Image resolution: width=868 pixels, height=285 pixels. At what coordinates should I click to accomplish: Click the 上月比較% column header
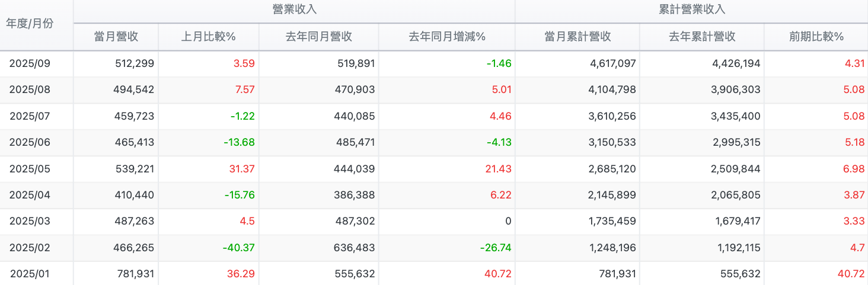(x=209, y=37)
